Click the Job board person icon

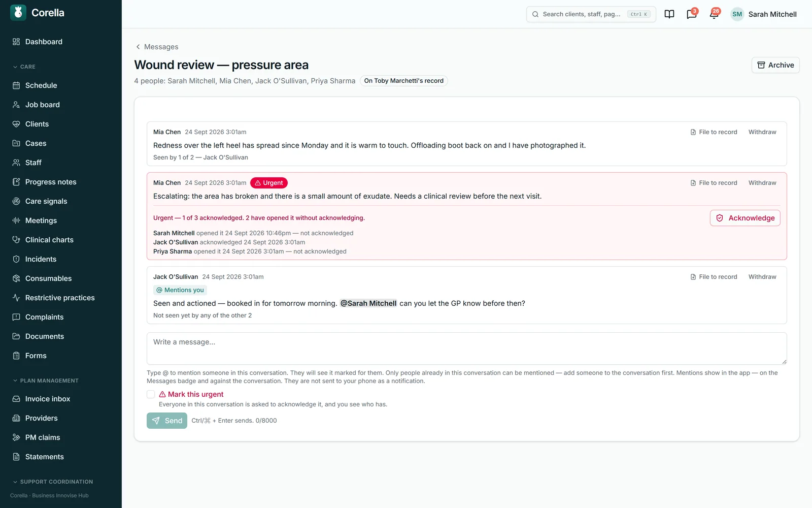16,105
